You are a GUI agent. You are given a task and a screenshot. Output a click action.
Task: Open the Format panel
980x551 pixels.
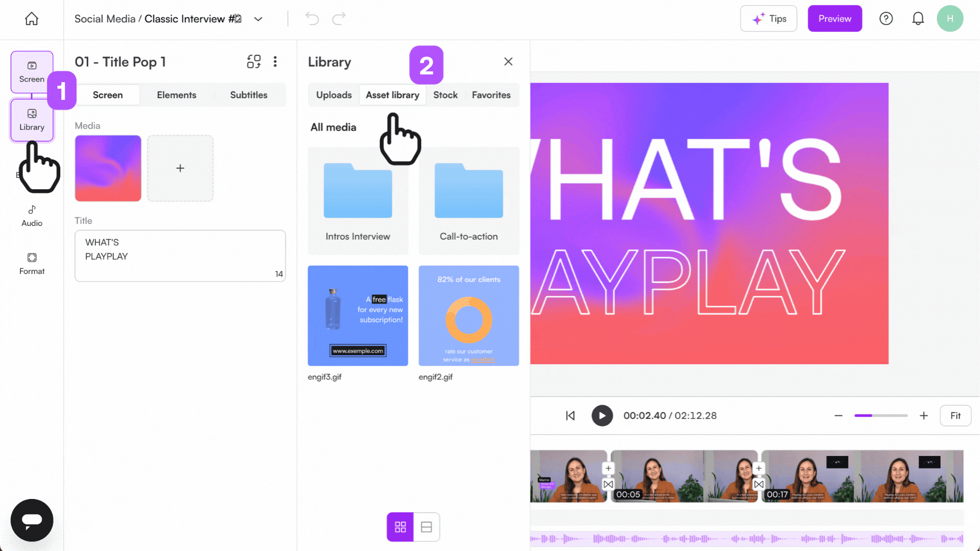click(x=31, y=263)
